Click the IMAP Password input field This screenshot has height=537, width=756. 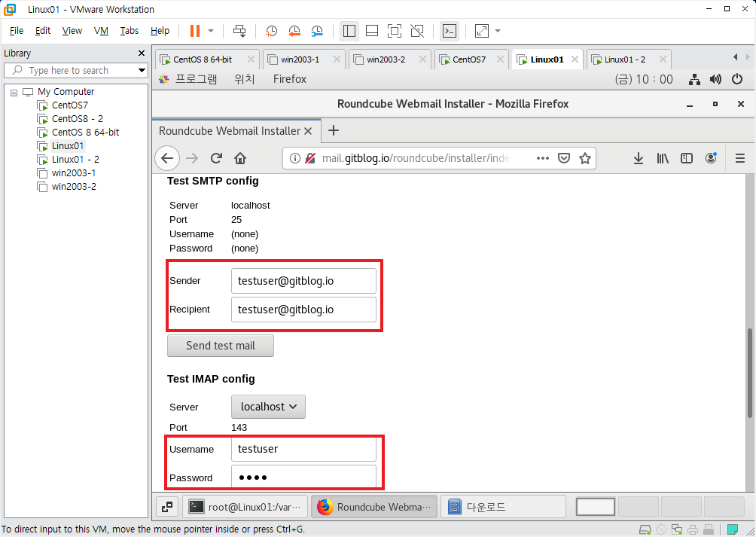click(x=303, y=478)
